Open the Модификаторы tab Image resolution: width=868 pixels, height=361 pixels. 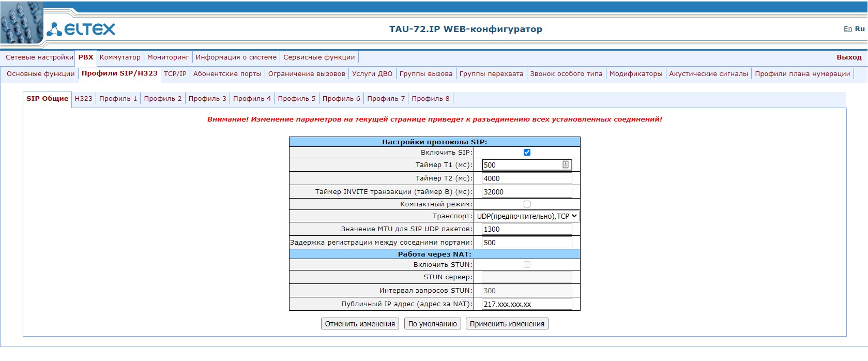[x=636, y=74]
